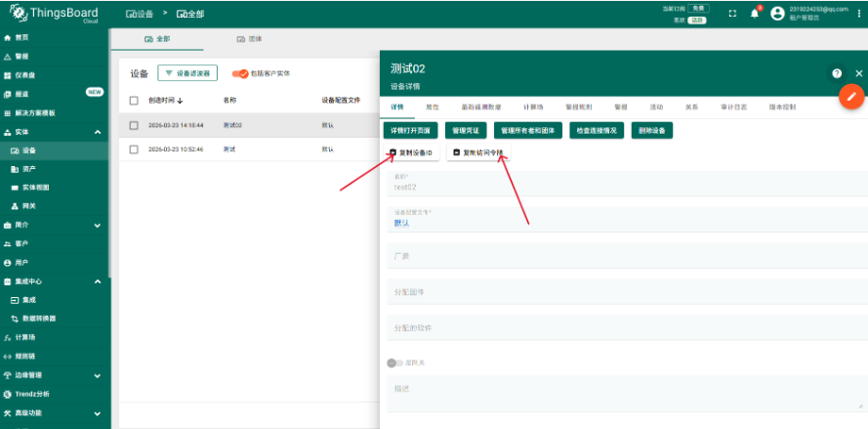Screen dimensions: 868x429
Task: Expand the 高级功能 sidebar section
Action: 97,413
